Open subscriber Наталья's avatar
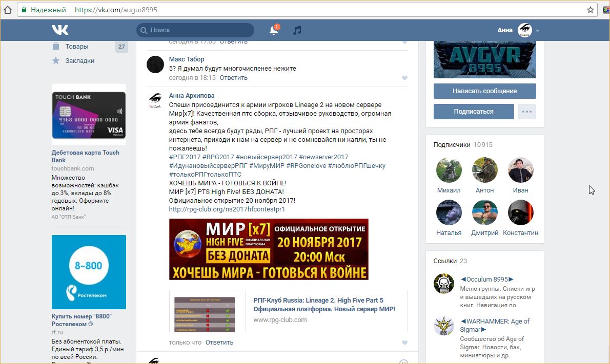 click(x=449, y=212)
